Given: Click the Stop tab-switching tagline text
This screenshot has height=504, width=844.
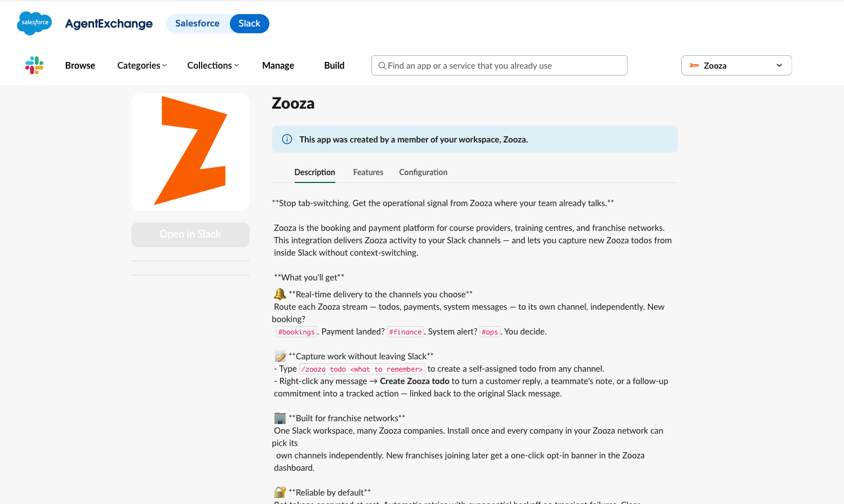Looking at the screenshot, I should [443, 203].
